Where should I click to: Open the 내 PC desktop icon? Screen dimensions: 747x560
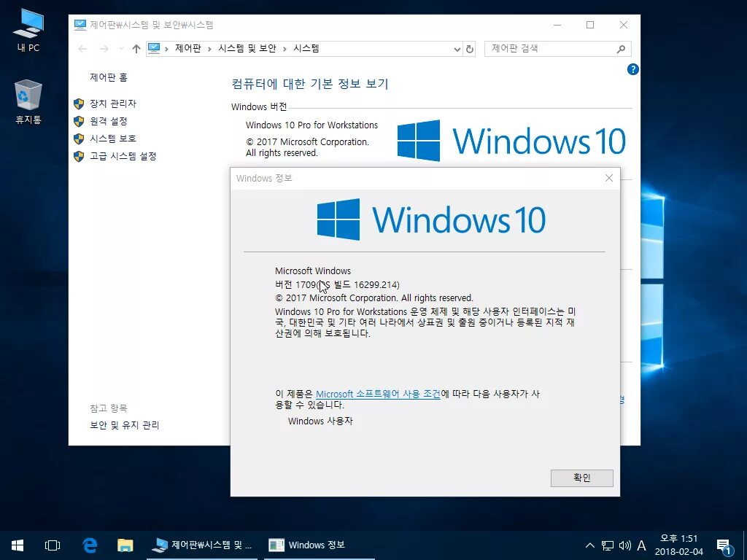point(28,30)
